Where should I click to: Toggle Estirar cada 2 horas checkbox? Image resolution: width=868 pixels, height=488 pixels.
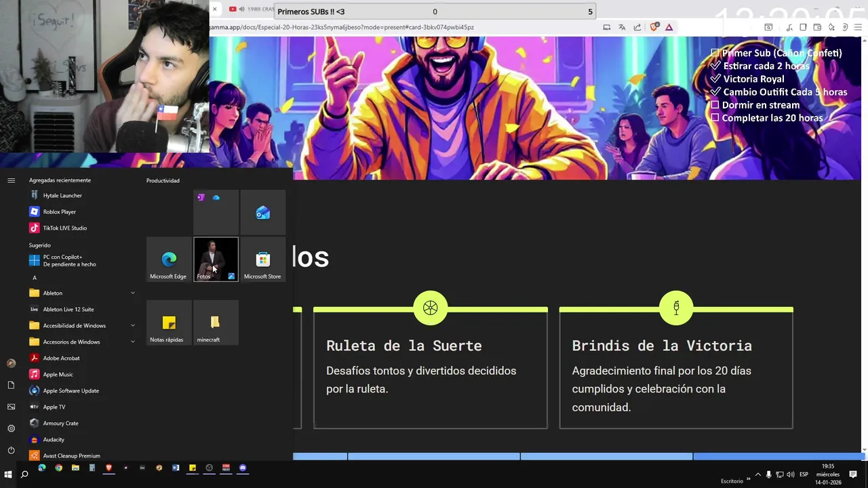point(715,66)
